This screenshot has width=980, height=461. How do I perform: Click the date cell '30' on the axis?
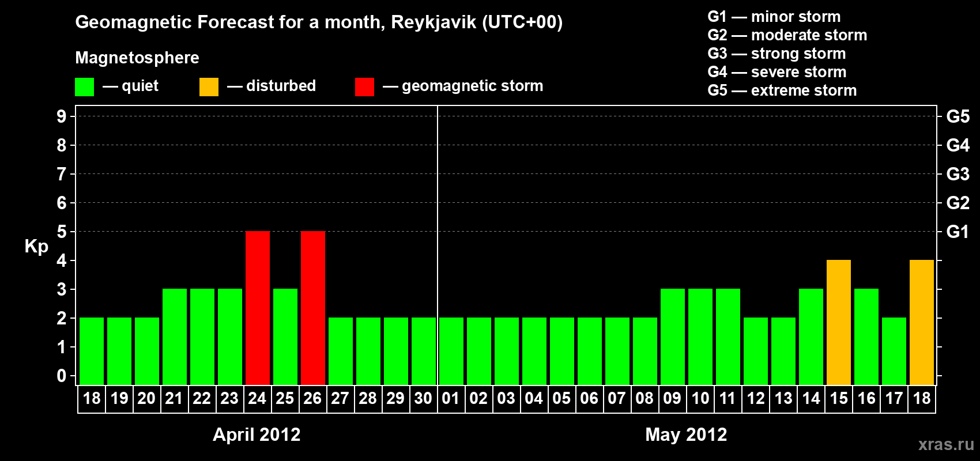[x=424, y=399]
